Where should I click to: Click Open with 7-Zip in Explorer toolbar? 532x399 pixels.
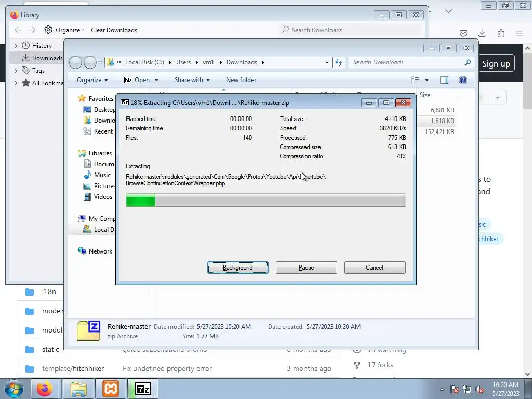tap(137, 80)
